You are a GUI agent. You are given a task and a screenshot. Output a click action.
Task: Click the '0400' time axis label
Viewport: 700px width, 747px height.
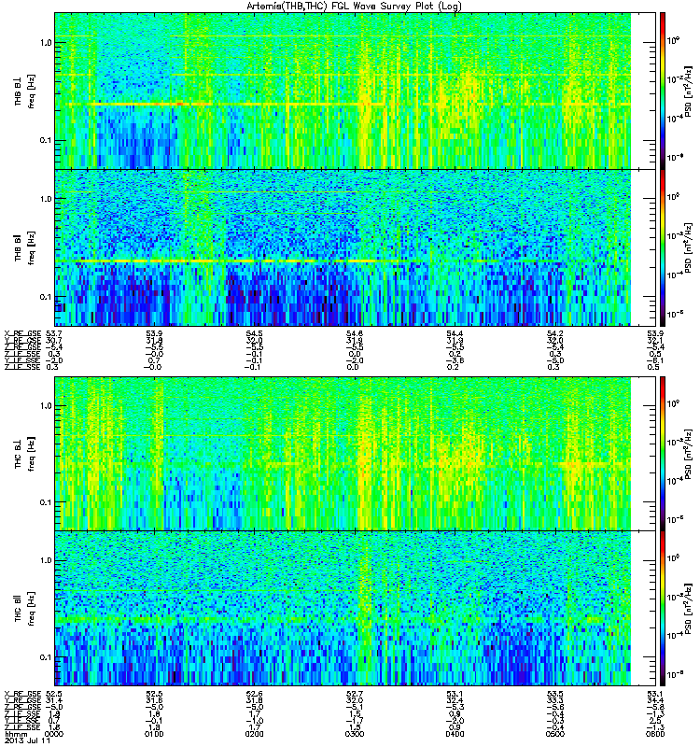(455, 734)
